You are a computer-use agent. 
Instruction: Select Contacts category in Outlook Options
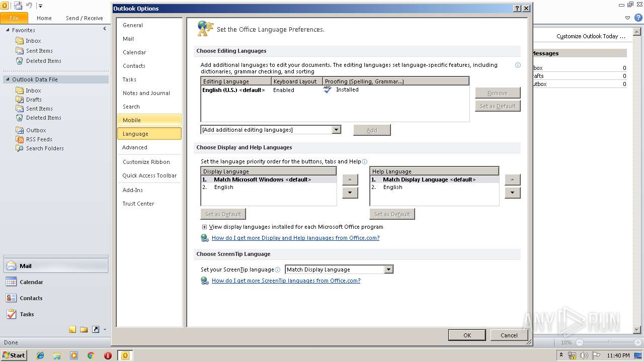coord(149,66)
